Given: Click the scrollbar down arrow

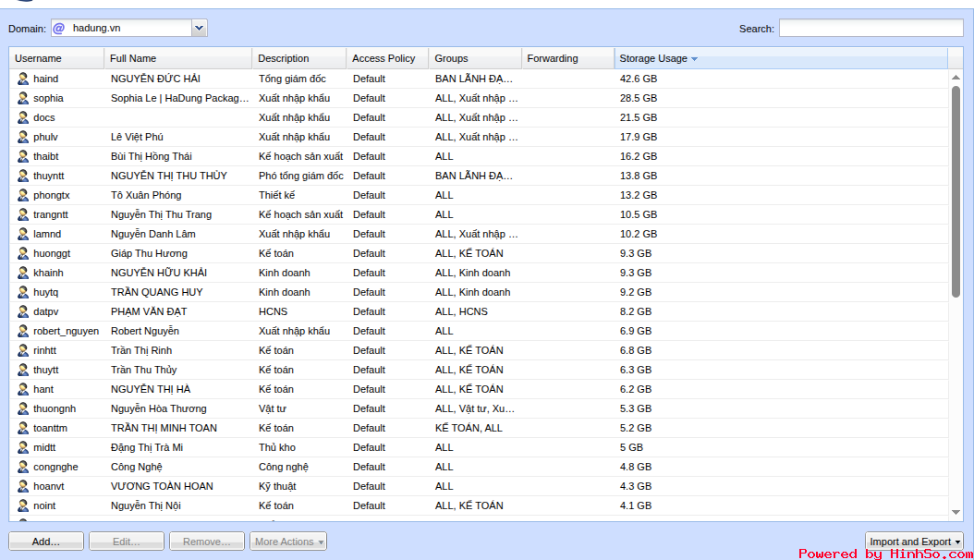Looking at the screenshot, I should 956,512.
